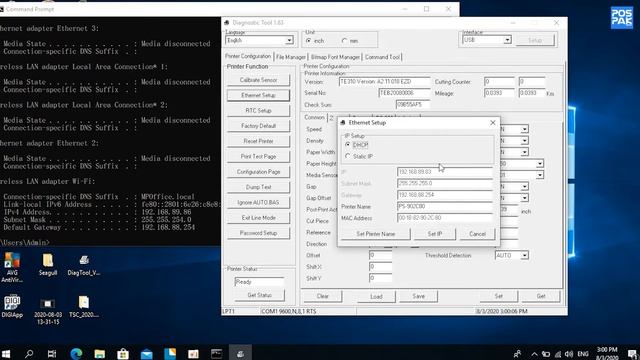Open the Seagull folder on desktop
The width and height of the screenshot is (640, 360).
48,264
